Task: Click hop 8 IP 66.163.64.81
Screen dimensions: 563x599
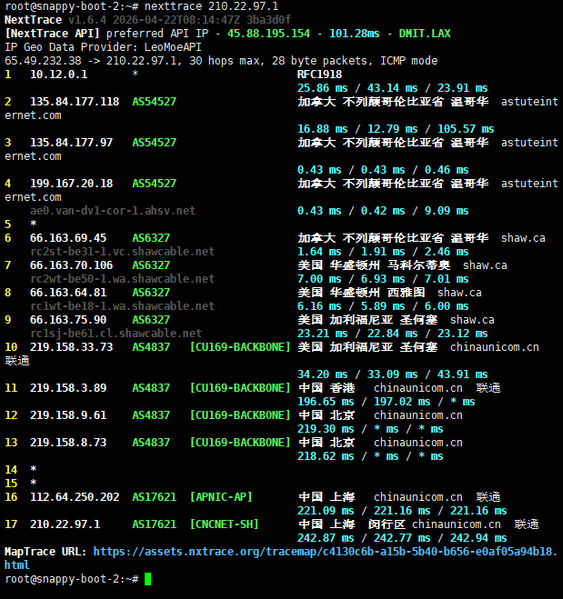Action: point(68,293)
